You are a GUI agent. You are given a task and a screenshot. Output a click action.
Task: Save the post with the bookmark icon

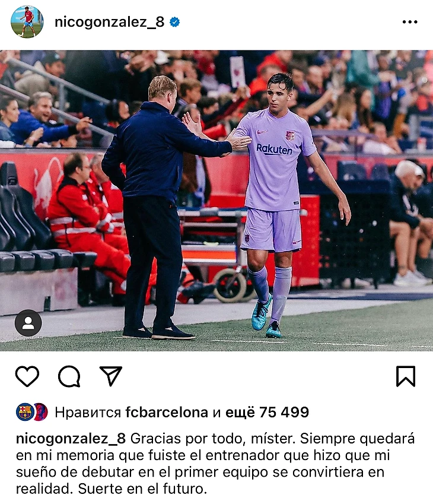(406, 376)
